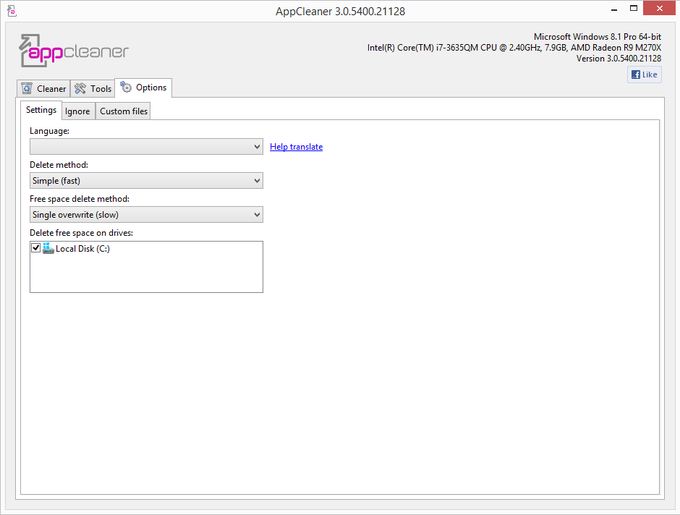Screen dimensions: 680x515
Task: Click the Options tab gear icon
Action: click(126, 88)
